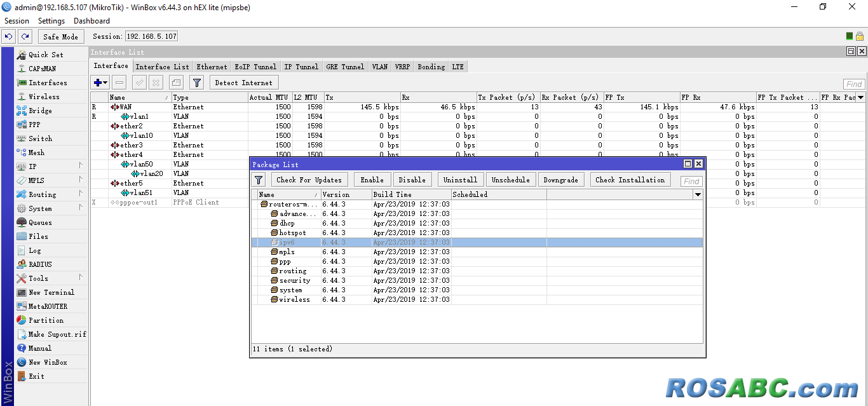Sort by the Build Time column header
The width and height of the screenshot is (868, 406).
(411, 194)
